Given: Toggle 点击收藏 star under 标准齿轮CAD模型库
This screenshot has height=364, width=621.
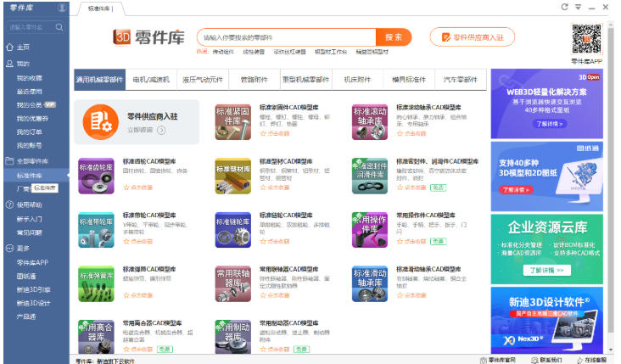Looking at the screenshot, I should [x=126, y=187].
